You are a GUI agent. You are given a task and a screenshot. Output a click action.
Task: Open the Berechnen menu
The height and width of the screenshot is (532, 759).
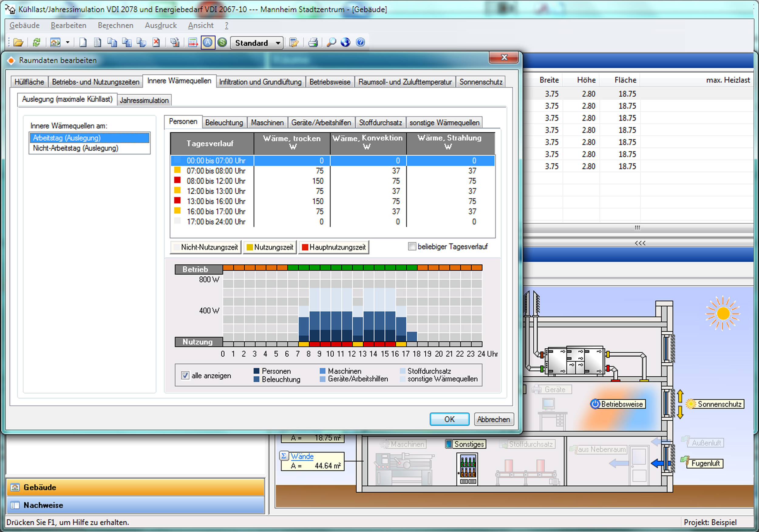point(115,25)
